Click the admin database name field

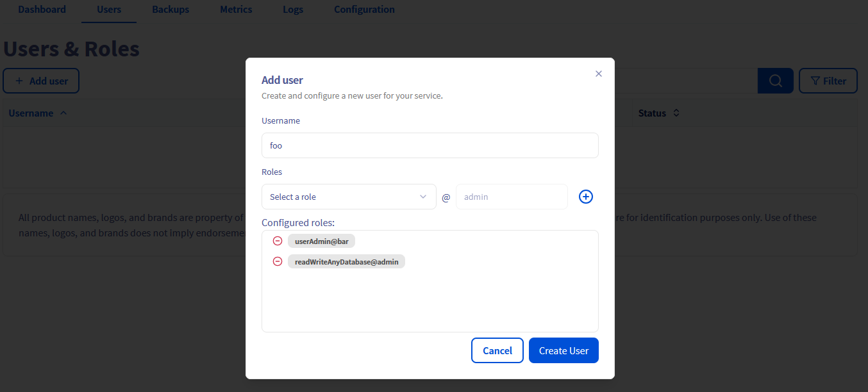[x=512, y=197]
